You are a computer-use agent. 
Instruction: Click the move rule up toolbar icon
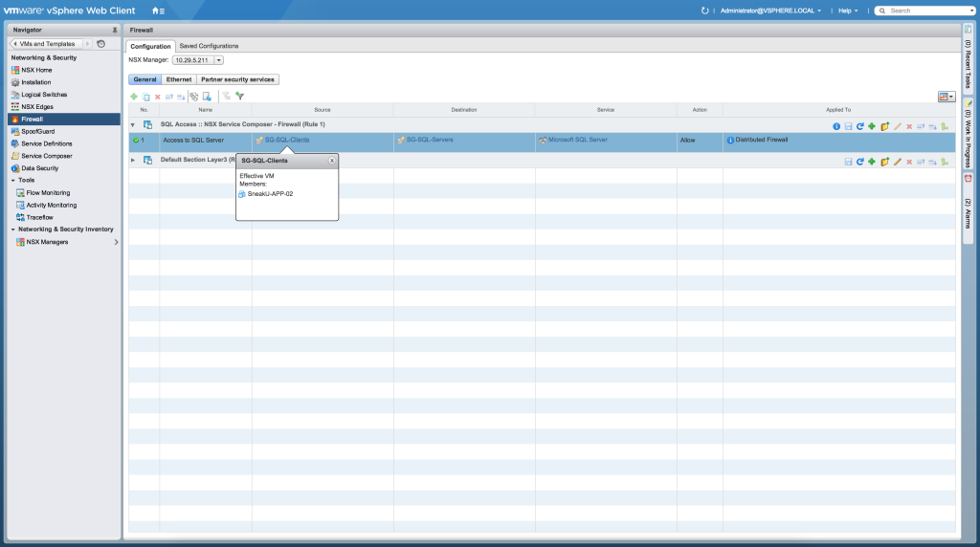[168, 97]
